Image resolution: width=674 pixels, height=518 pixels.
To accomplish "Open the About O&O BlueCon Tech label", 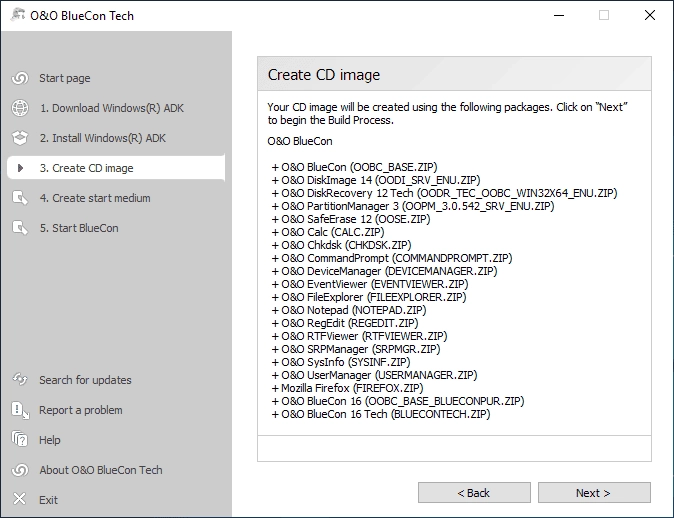I will pos(101,470).
